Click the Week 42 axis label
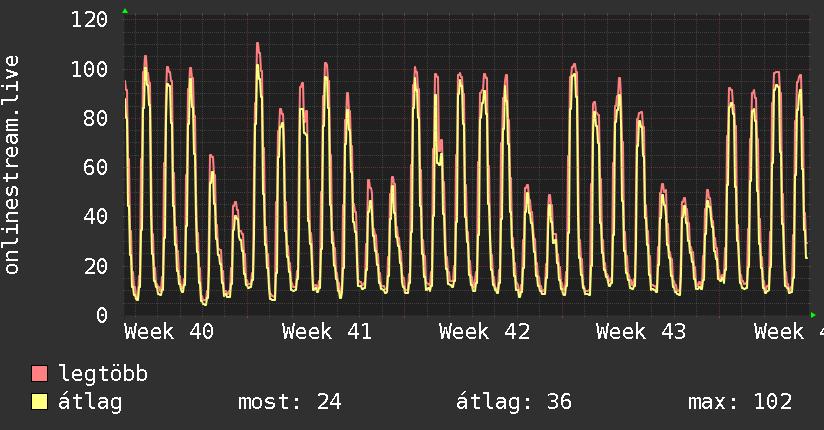The width and height of the screenshot is (824, 430). (x=484, y=332)
